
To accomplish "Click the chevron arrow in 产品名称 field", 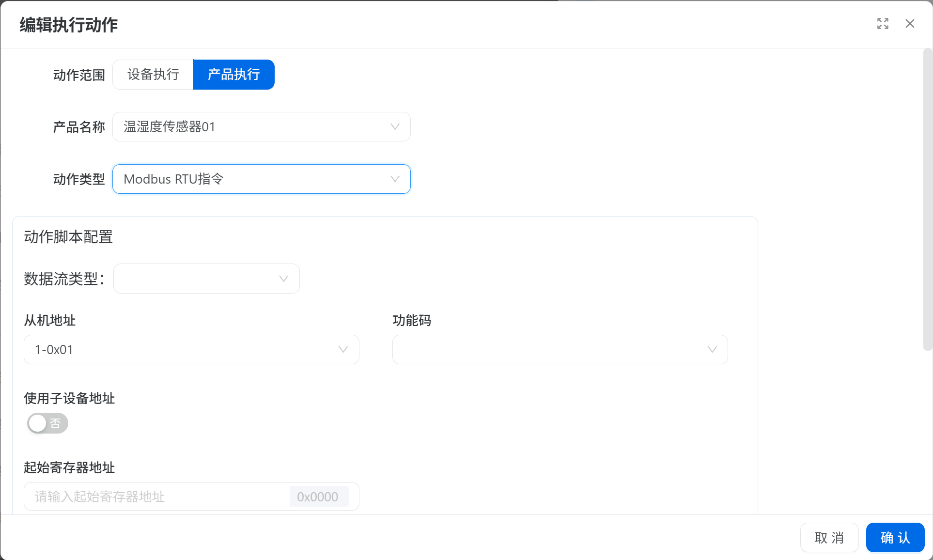I will (395, 127).
